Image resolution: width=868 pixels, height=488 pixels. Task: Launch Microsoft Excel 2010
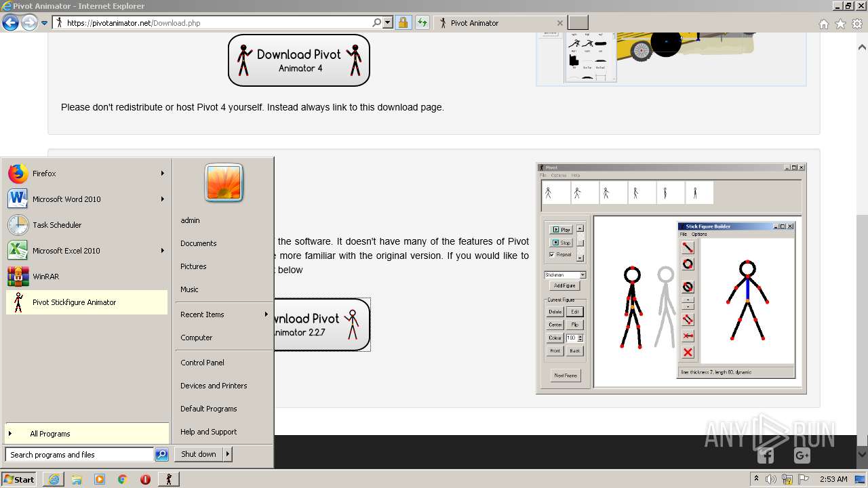point(86,251)
